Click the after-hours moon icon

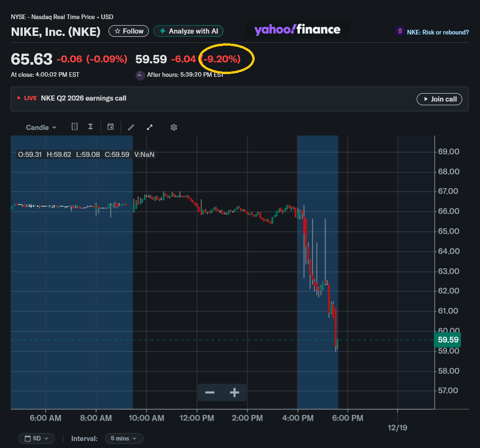[x=140, y=75]
